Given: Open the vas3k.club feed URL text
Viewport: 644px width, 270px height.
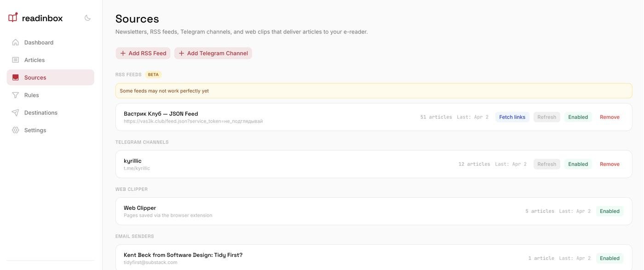Looking at the screenshot, I should click(x=193, y=121).
